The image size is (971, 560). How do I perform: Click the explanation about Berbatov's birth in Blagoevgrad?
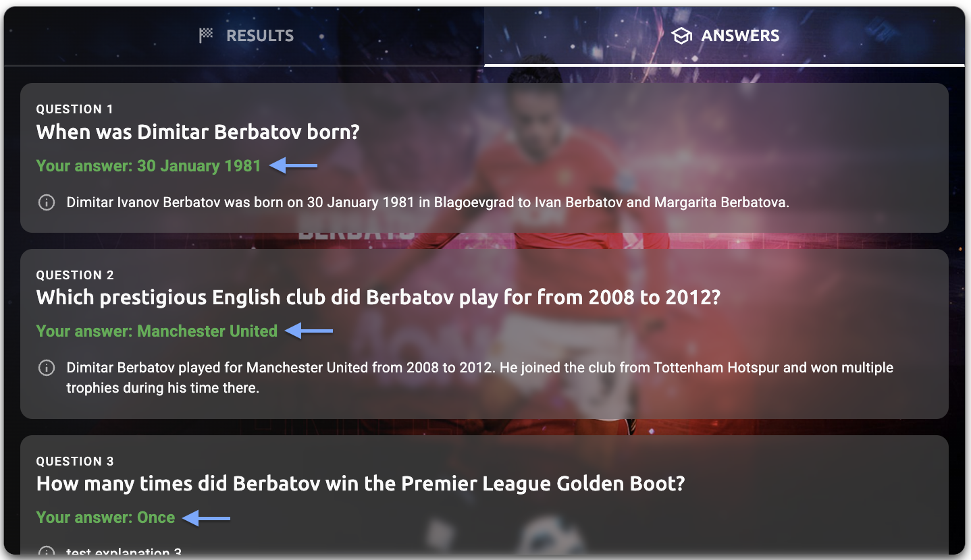pos(427,202)
